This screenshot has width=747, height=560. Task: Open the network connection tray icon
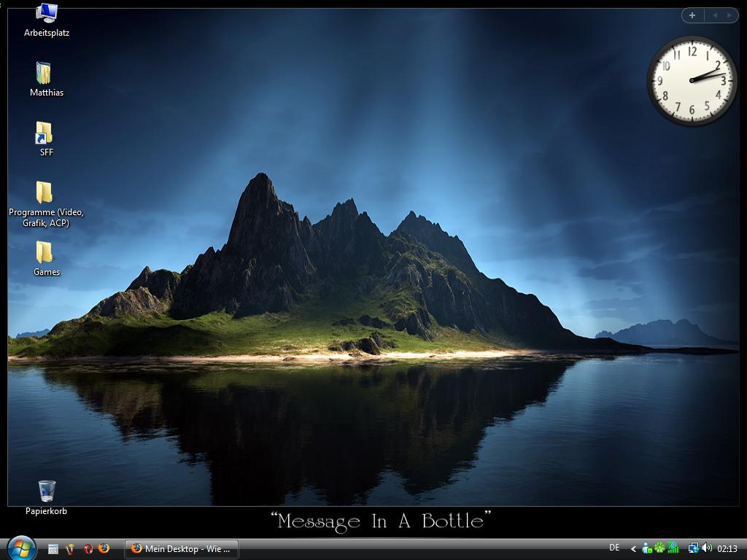[693, 548]
